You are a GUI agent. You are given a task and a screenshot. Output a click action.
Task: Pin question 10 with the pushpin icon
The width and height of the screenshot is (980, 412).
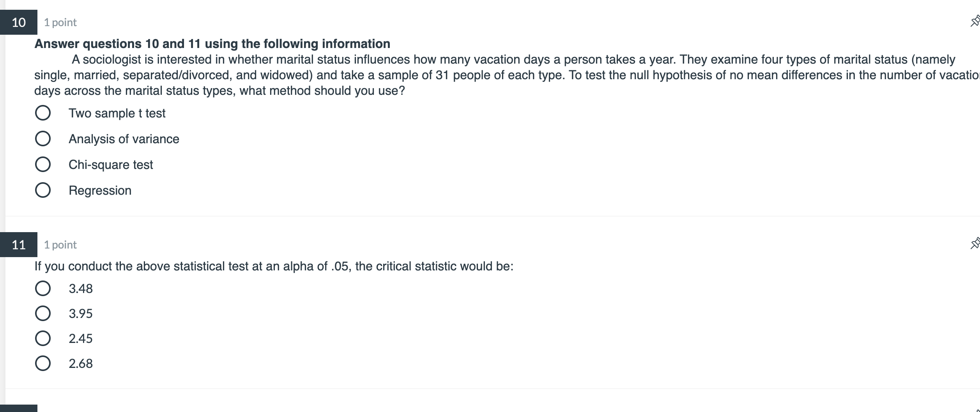click(975, 21)
